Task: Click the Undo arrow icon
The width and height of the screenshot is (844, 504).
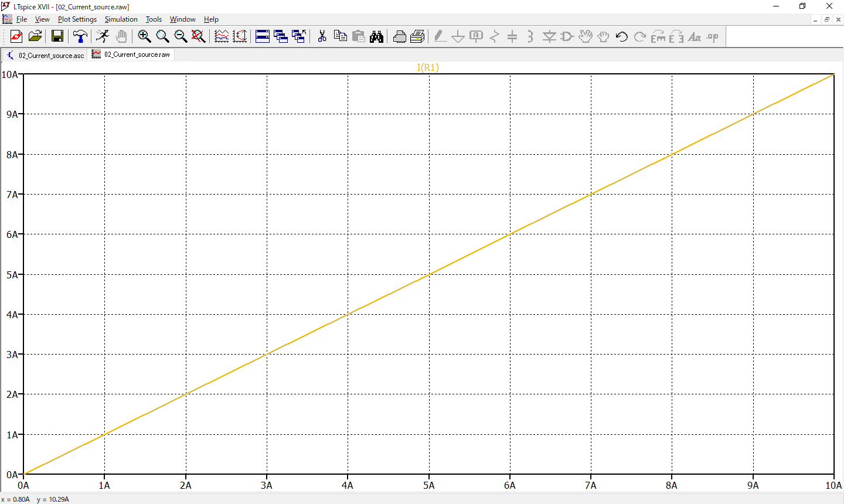Action: (622, 37)
